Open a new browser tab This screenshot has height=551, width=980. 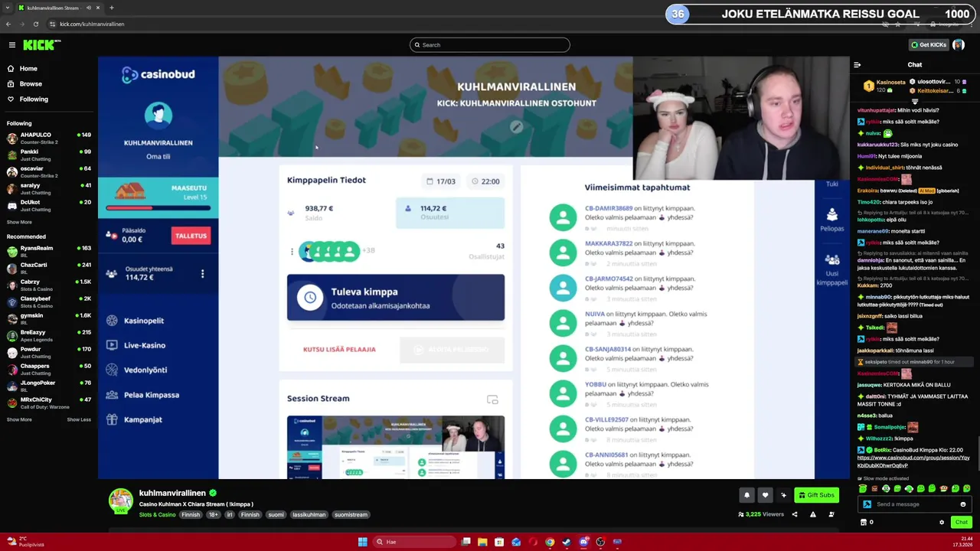click(x=111, y=8)
